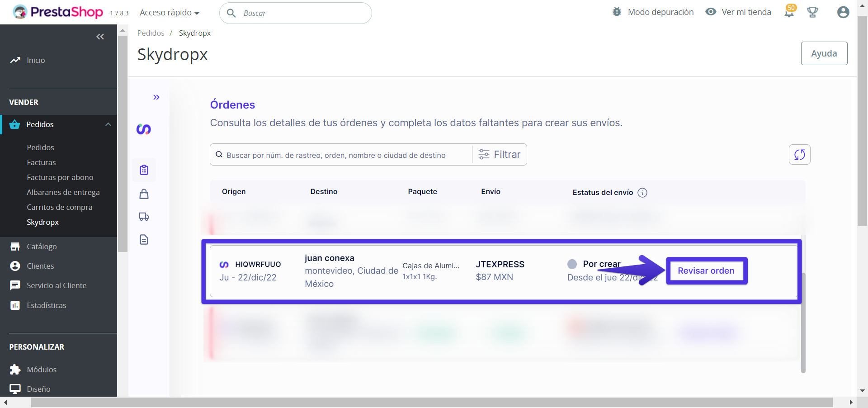Click recipient name juan conexa
Image resolution: width=868 pixels, height=408 pixels.
(x=329, y=258)
